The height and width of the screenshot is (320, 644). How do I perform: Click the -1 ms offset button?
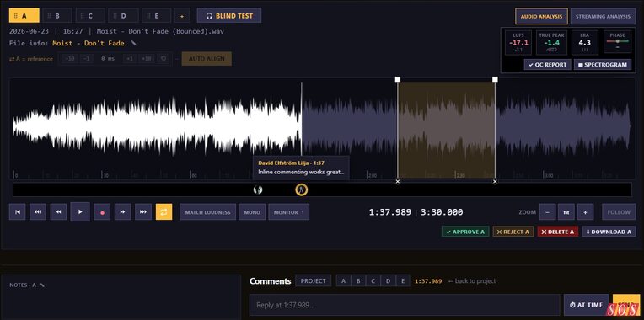pyautogui.click(x=86, y=59)
